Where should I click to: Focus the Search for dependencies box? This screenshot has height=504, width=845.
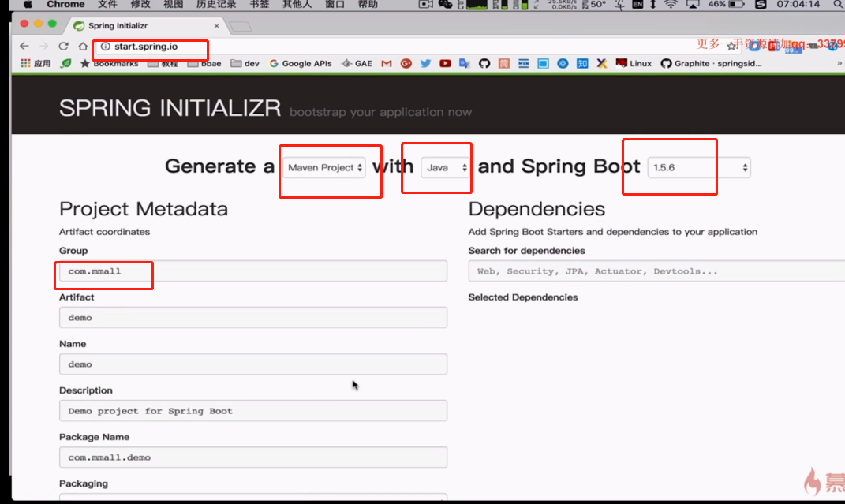tap(656, 271)
